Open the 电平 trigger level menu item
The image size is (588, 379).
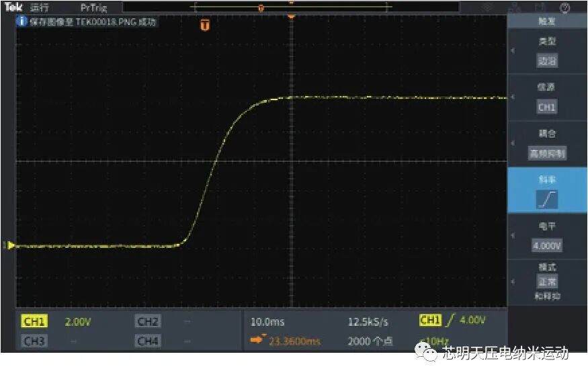[547, 237]
